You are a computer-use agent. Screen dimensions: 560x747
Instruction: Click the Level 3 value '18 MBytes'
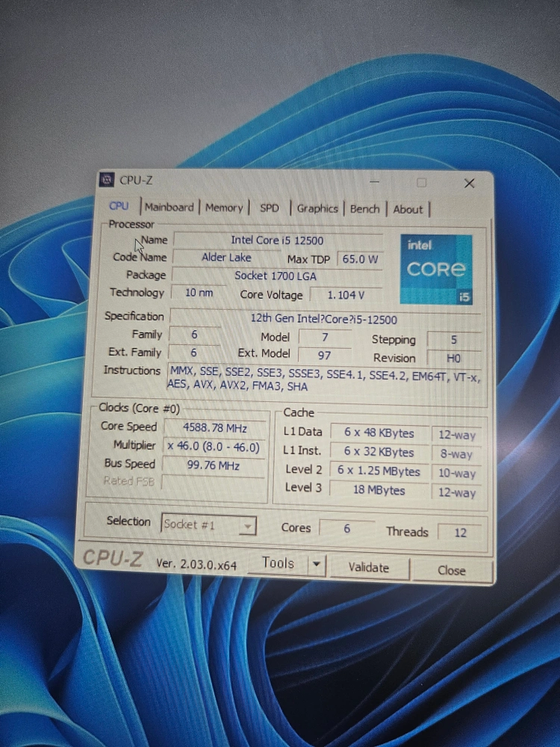click(379, 490)
